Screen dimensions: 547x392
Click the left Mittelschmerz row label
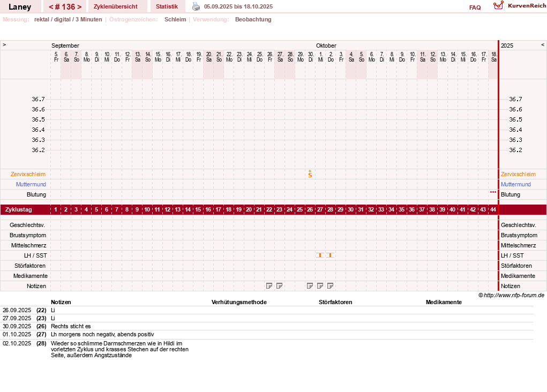pyautogui.click(x=28, y=245)
